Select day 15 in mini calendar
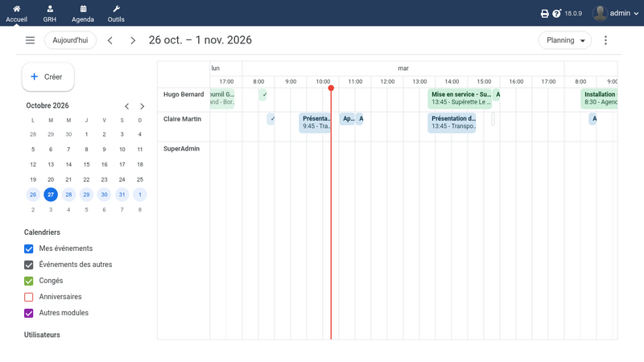The image size is (644, 362). coord(86,165)
